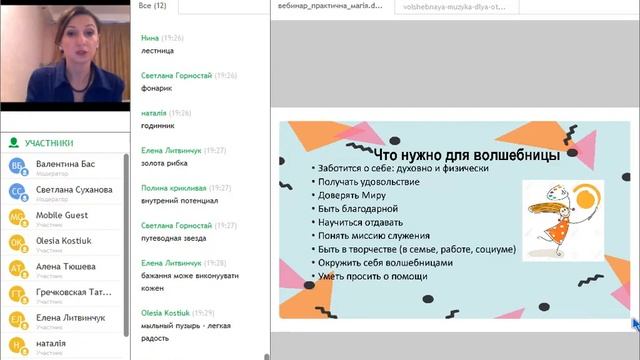Switch to вебинар_практична_maria document tab

click(x=330, y=6)
